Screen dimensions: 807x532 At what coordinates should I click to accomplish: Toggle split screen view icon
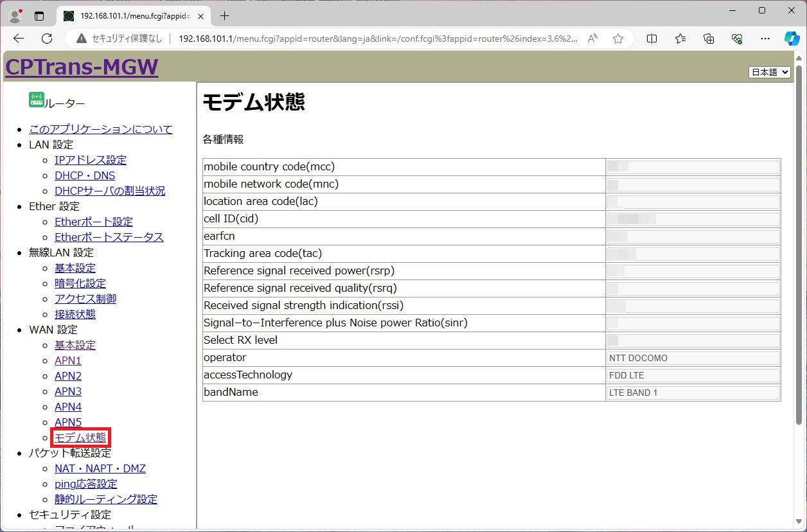pyautogui.click(x=652, y=39)
